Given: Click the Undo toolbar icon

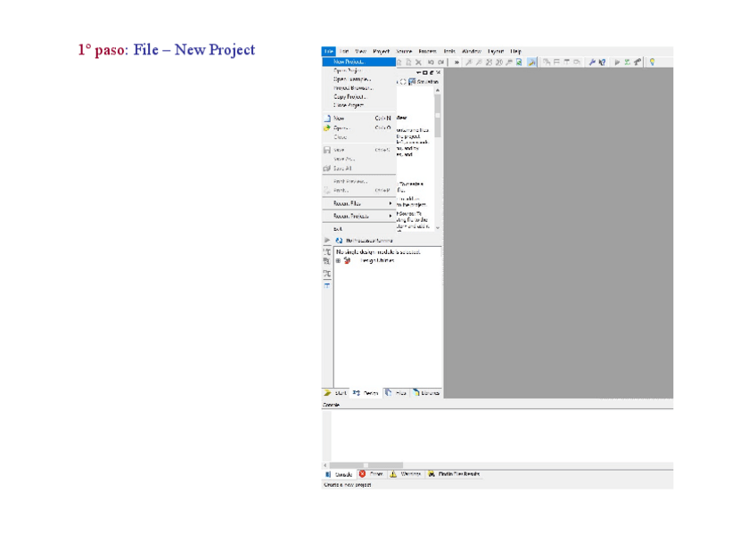Looking at the screenshot, I should 431,62.
